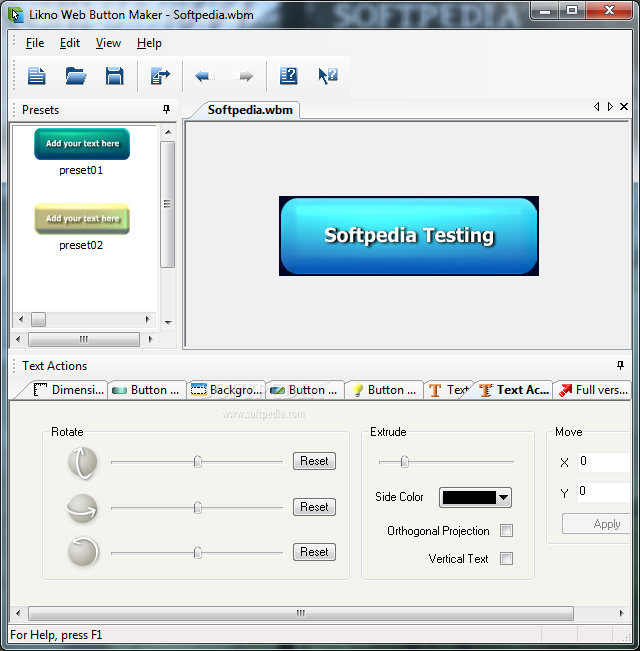Switch to the Button tab with green pill icon
The width and height of the screenshot is (640, 651).
(147, 390)
